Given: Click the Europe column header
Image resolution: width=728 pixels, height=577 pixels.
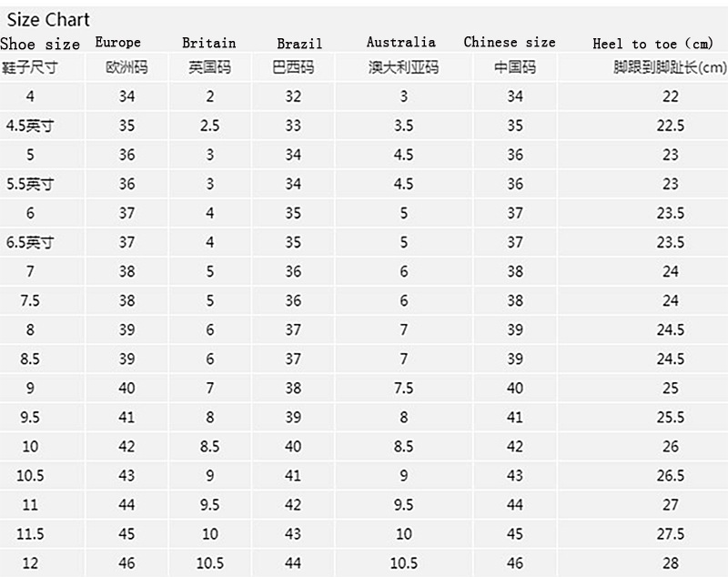Looking at the screenshot, I should pyautogui.click(x=118, y=42).
